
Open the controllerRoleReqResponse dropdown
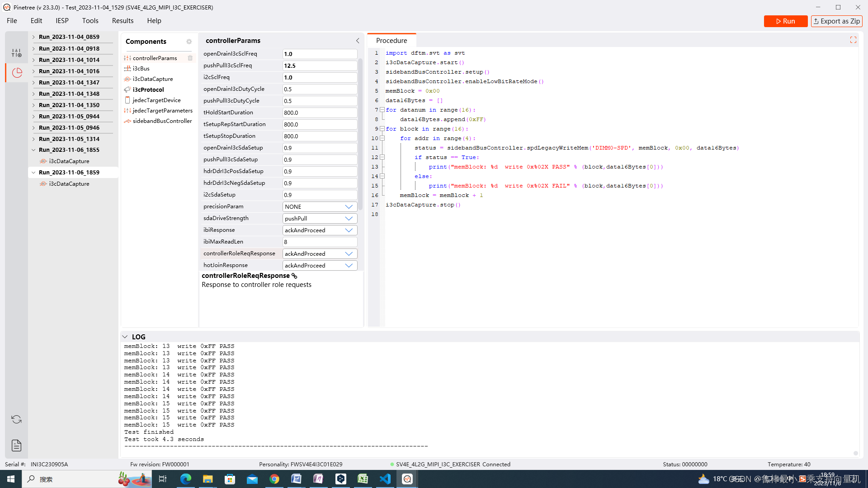coord(320,253)
